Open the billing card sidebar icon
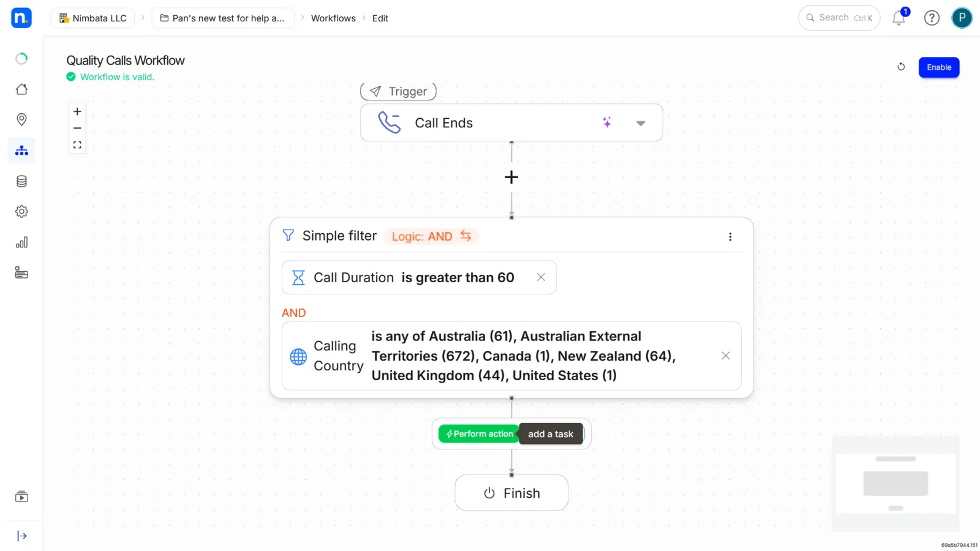The image size is (980, 551). click(x=21, y=273)
